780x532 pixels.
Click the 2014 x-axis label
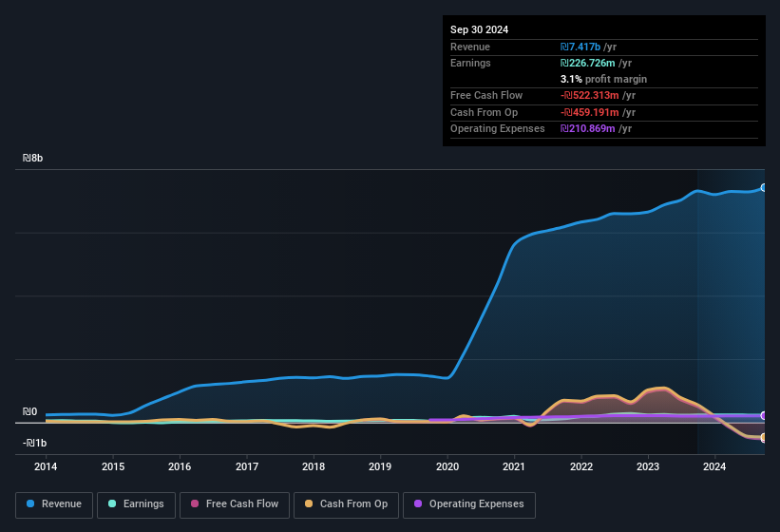[x=46, y=466]
